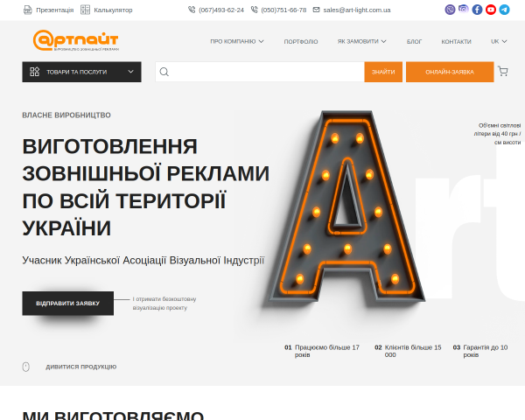Click the Презентація link text
525x420 pixels.
coord(55,10)
